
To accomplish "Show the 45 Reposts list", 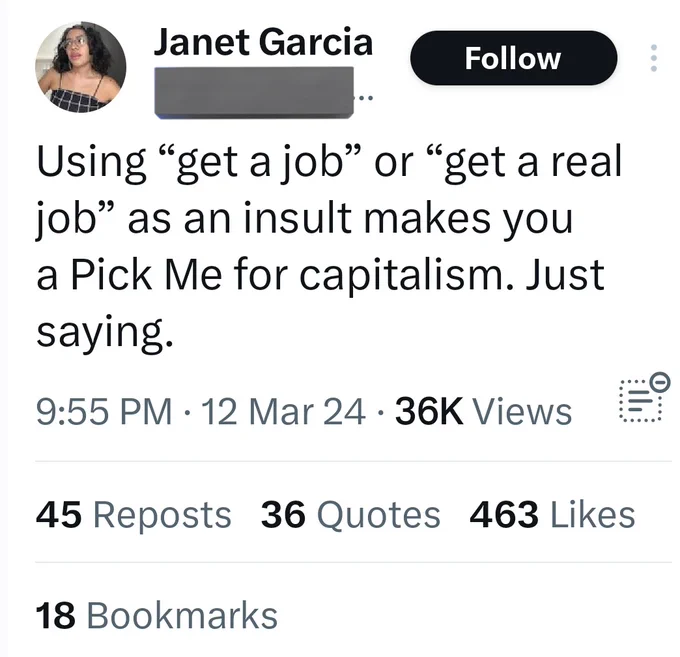I will point(133,515).
